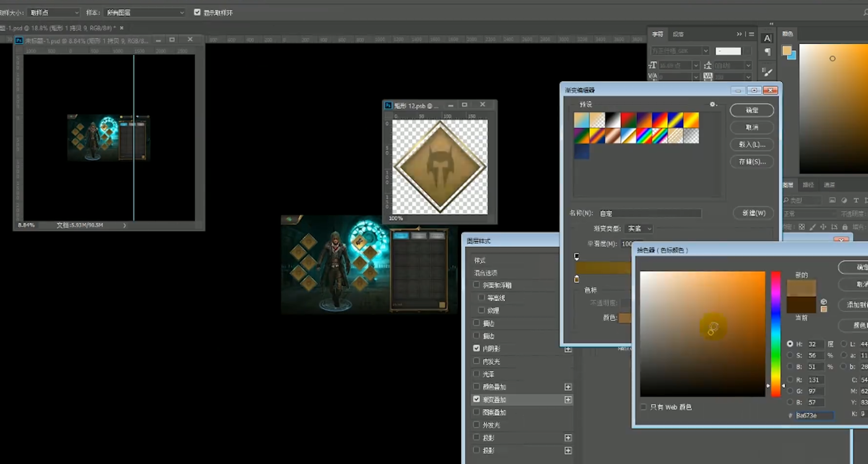868x464 pixels.
Task: Open 样本 dropdown in options bar
Action: [144, 12]
